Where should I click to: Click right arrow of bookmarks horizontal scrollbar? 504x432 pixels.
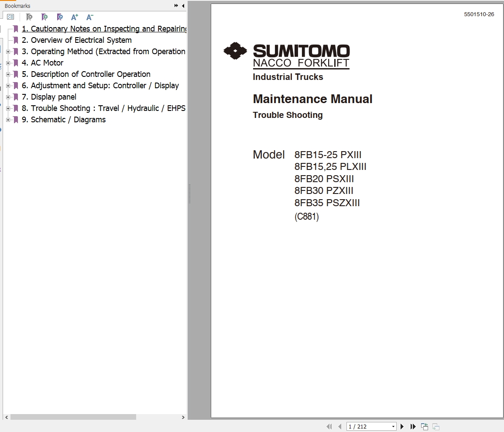coord(183,417)
